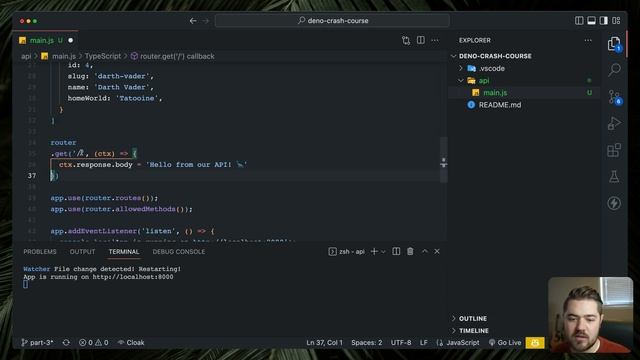This screenshot has height=360, width=640.
Task: Open the Extensions view
Action: (x=614, y=150)
